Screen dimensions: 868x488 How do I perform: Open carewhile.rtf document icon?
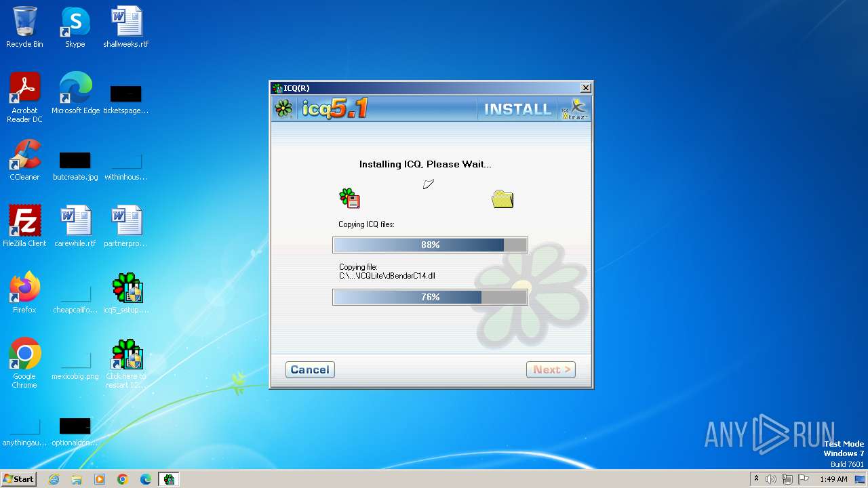[x=75, y=226]
